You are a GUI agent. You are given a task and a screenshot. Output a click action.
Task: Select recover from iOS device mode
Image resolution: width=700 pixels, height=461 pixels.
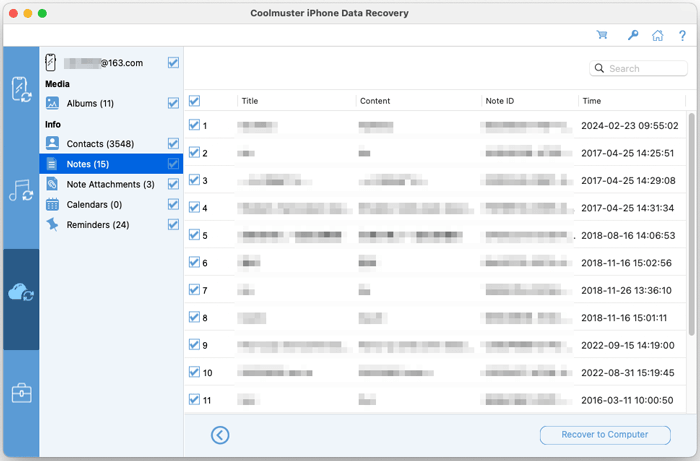21,89
